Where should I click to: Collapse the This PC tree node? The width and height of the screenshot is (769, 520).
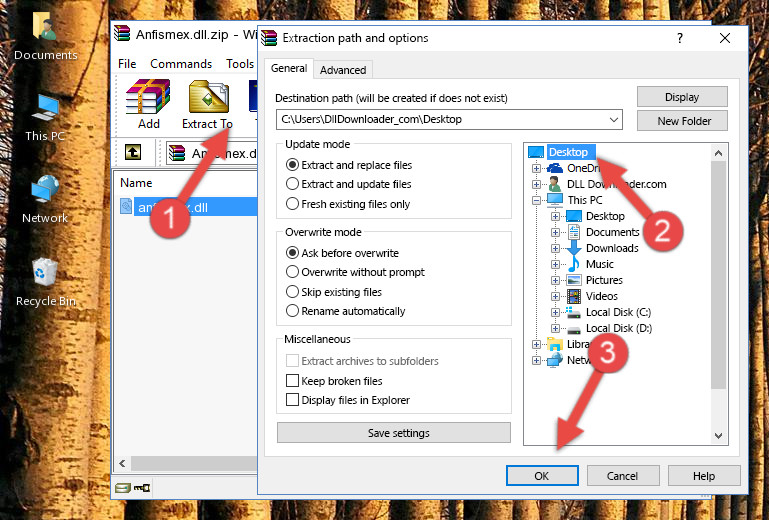pos(537,200)
